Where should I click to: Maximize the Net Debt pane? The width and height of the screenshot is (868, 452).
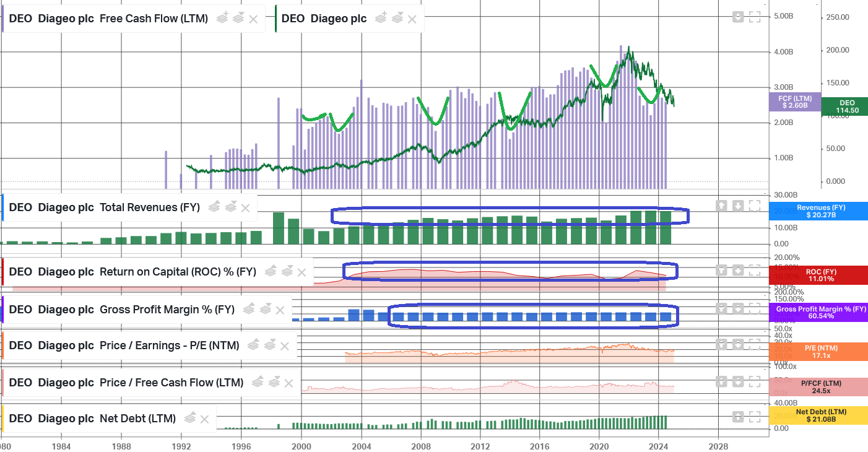[x=755, y=417]
